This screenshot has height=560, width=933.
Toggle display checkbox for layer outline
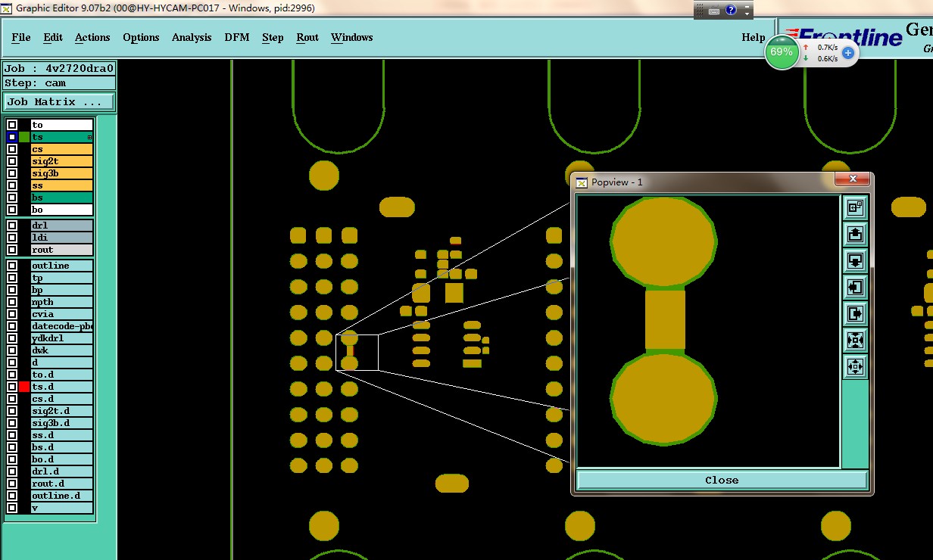point(12,266)
